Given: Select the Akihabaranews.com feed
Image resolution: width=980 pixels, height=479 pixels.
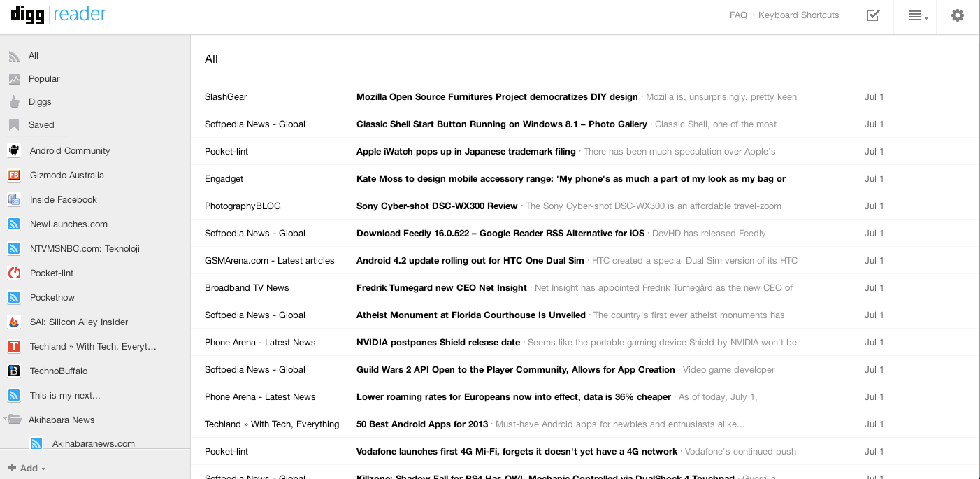Looking at the screenshot, I should click(93, 443).
